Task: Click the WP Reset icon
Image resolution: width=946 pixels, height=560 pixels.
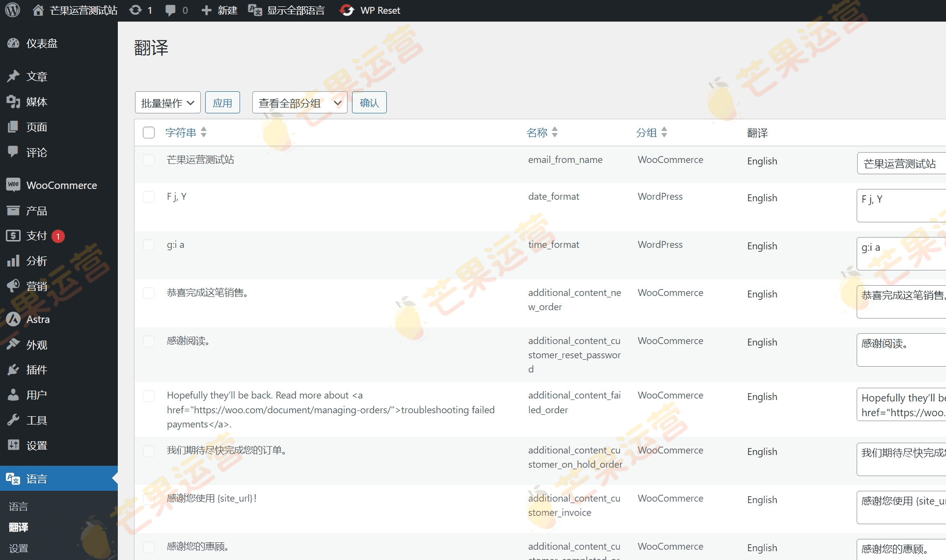Action: 347,10
